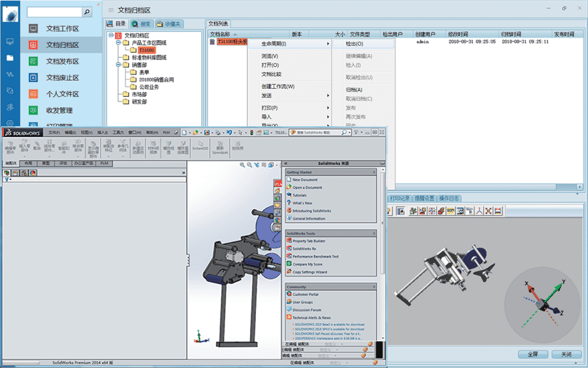Click the 文件类型 column header
Screen dimensions: 588x368
click(363, 34)
